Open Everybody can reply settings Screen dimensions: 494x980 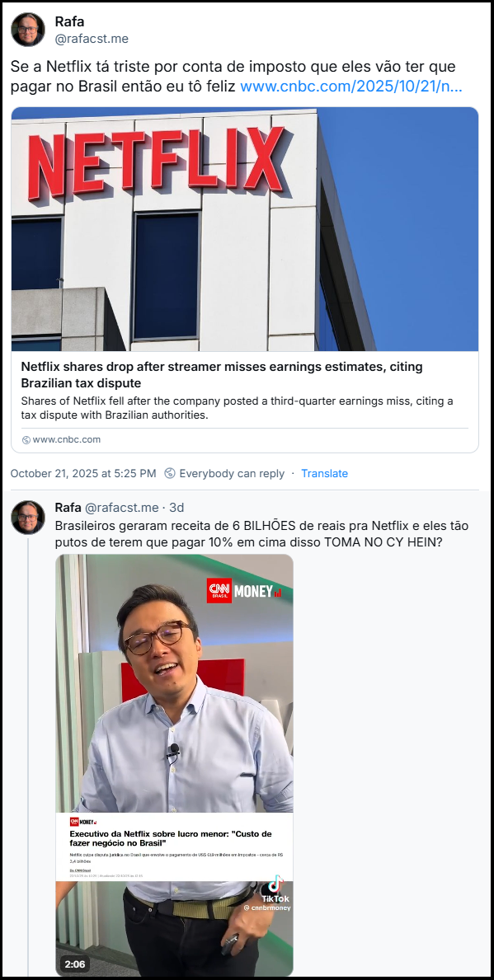[232, 473]
